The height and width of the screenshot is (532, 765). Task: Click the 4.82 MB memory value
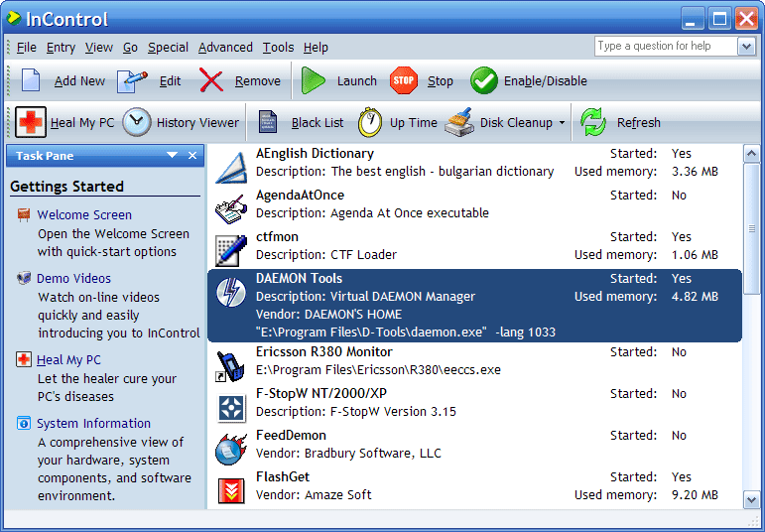[695, 296]
